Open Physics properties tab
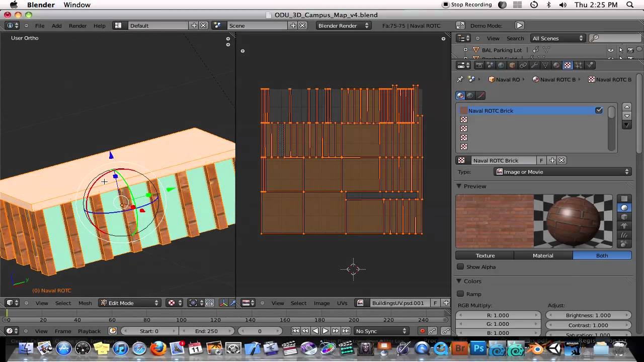This screenshot has height=362, width=644. tap(590, 65)
